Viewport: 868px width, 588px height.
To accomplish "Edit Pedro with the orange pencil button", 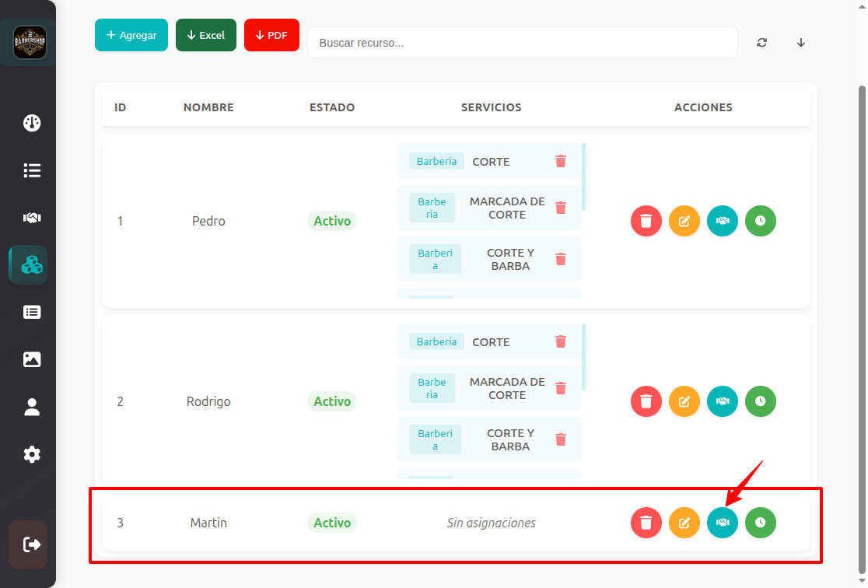I will click(684, 221).
